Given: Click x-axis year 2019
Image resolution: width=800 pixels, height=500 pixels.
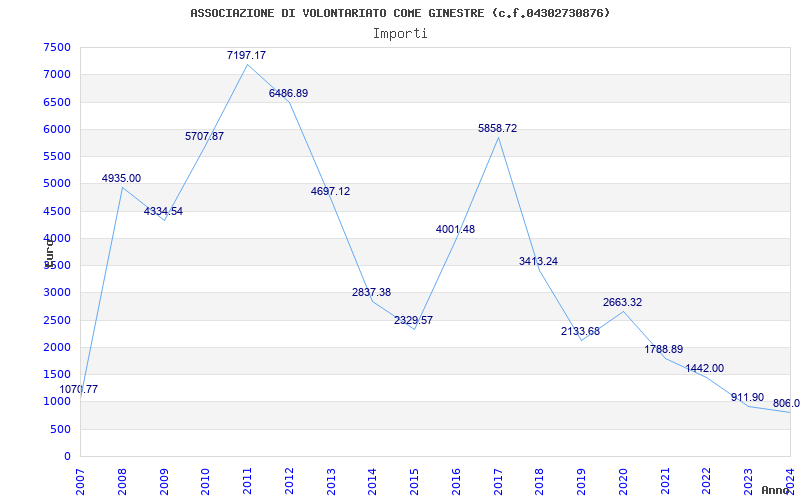Looking at the screenshot, I should [582, 481].
